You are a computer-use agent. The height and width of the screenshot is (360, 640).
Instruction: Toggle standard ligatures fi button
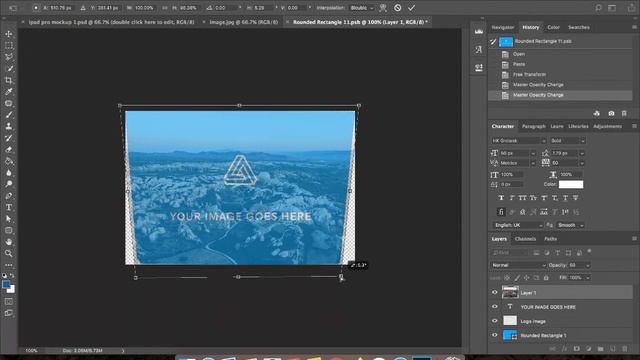point(501,212)
